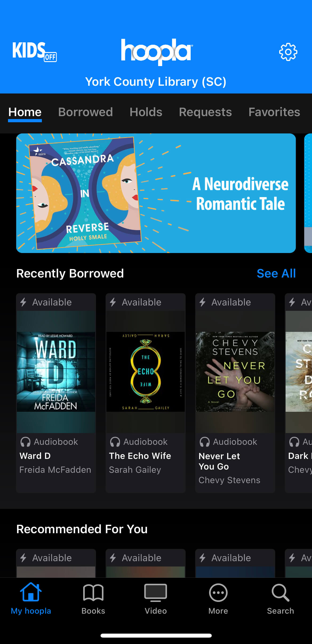Tap the More options icon
This screenshot has height=644, width=312.
coord(218,593)
